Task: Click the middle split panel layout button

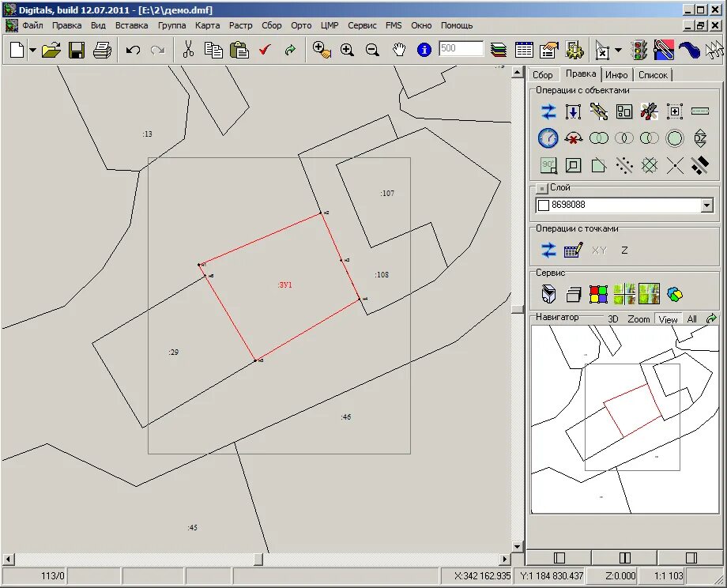Action: 624,558
